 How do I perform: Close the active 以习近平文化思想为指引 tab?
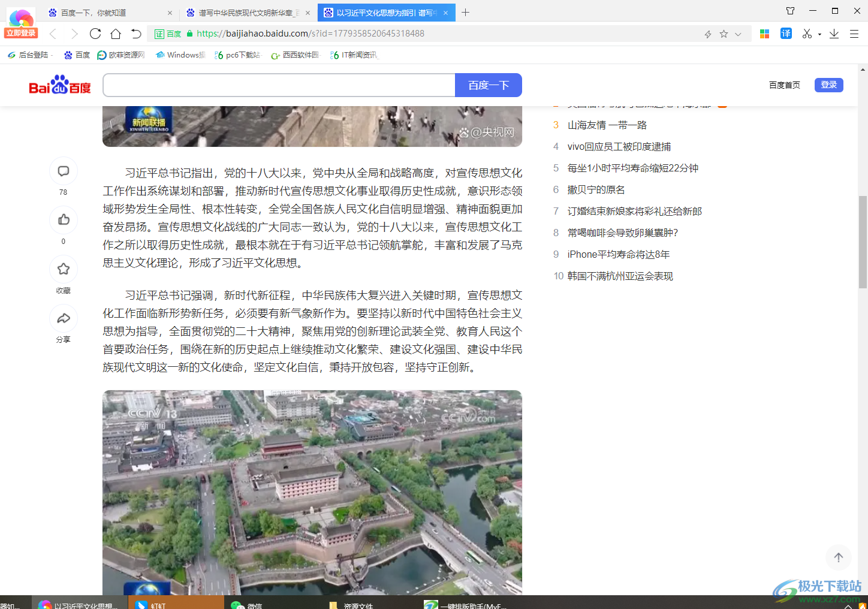pos(445,13)
